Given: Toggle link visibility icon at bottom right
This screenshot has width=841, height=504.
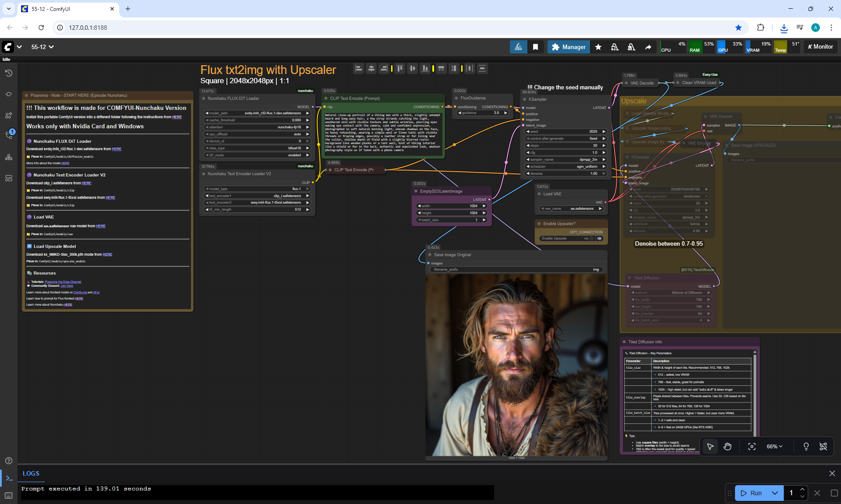Looking at the screenshot, I should tap(823, 446).
